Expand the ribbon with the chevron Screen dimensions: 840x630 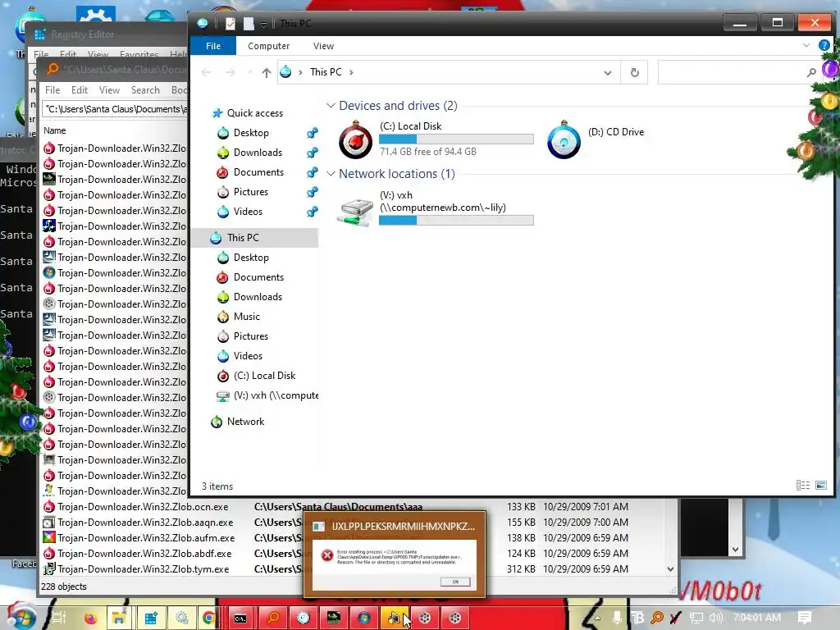coord(806,46)
